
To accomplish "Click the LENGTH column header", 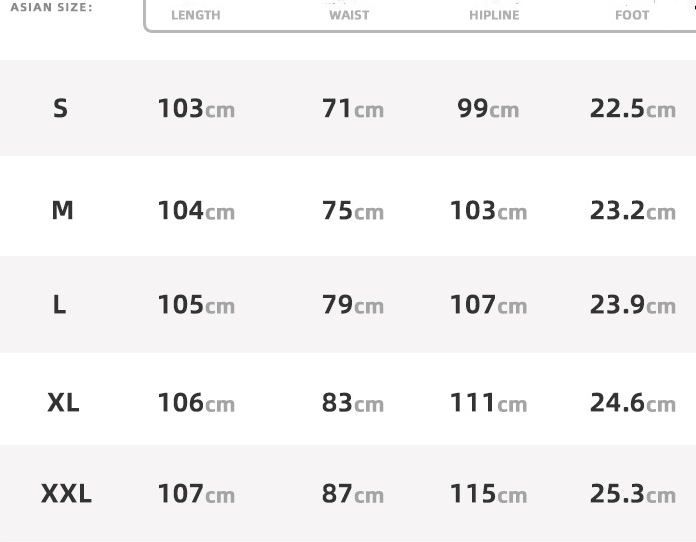I will coord(196,15).
